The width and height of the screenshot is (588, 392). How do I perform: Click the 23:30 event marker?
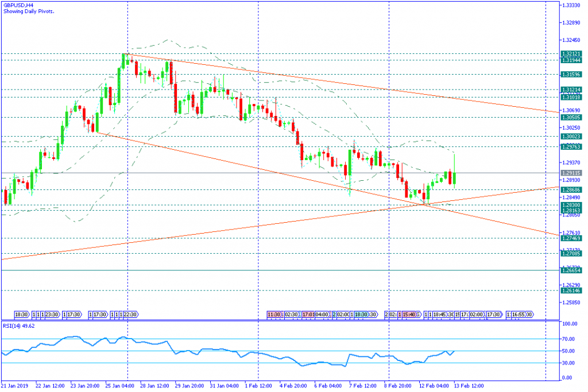tap(52, 315)
